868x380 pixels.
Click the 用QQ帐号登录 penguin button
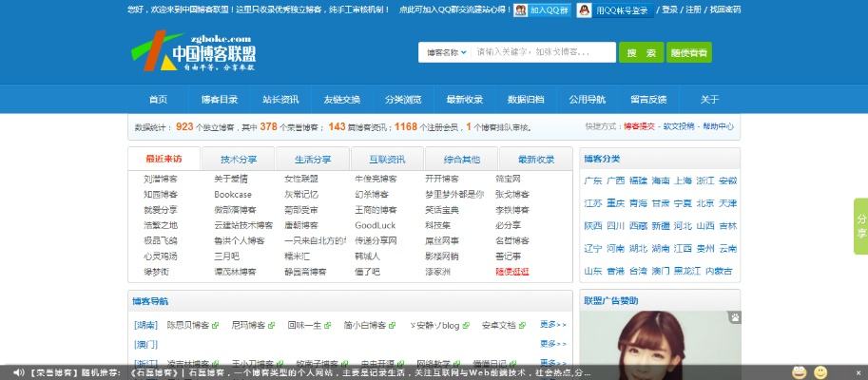tap(614, 9)
